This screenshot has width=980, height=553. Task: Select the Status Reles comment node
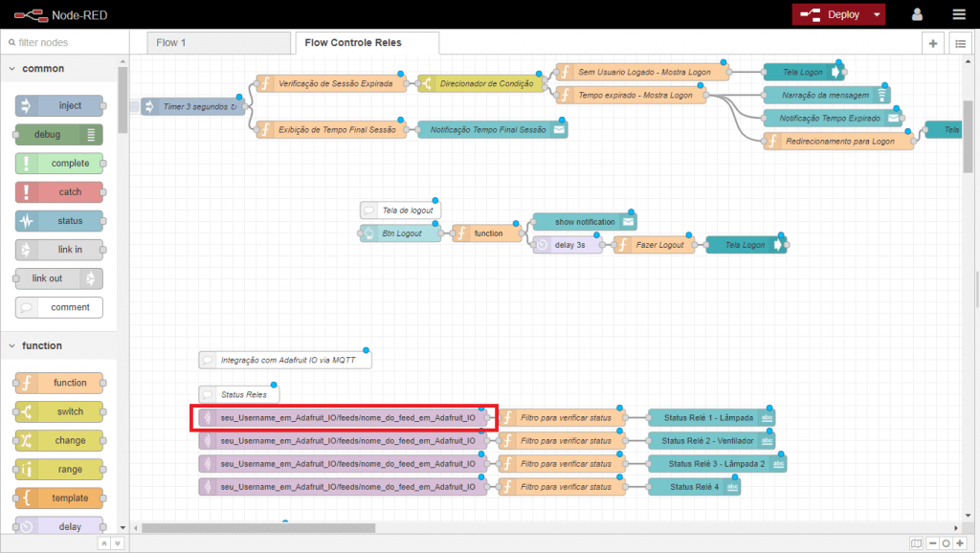[238, 394]
